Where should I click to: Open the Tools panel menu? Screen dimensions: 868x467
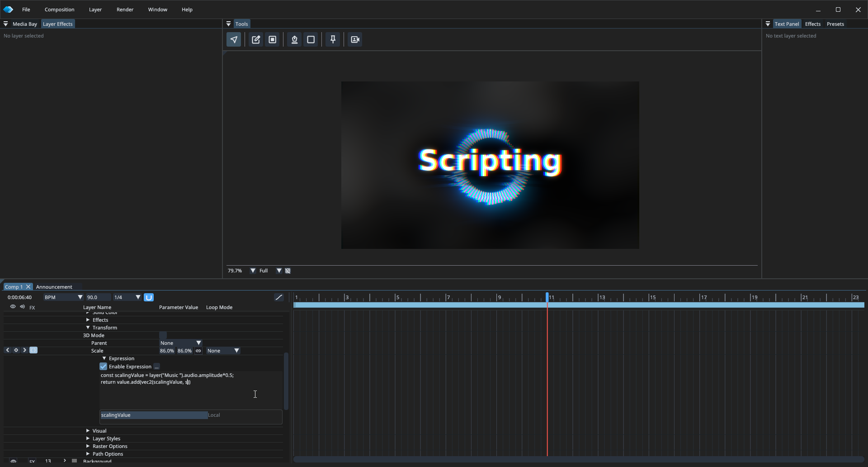pyautogui.click(x=228, y=24)
